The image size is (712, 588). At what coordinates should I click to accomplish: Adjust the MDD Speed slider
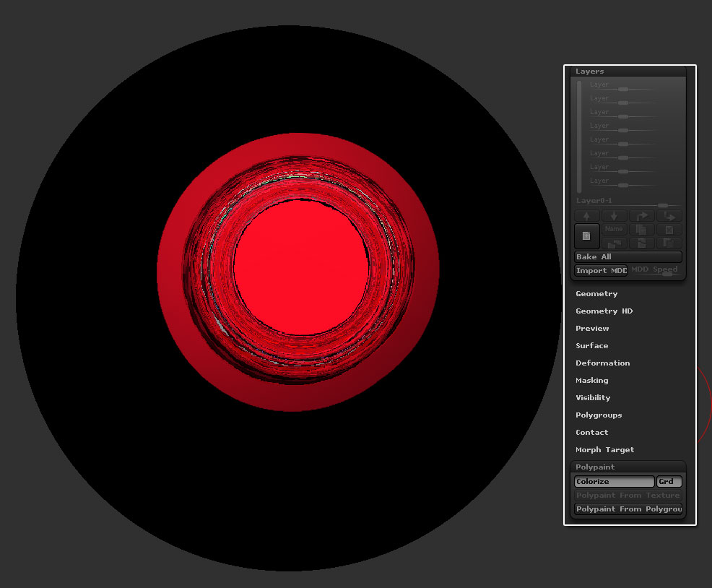656,270
